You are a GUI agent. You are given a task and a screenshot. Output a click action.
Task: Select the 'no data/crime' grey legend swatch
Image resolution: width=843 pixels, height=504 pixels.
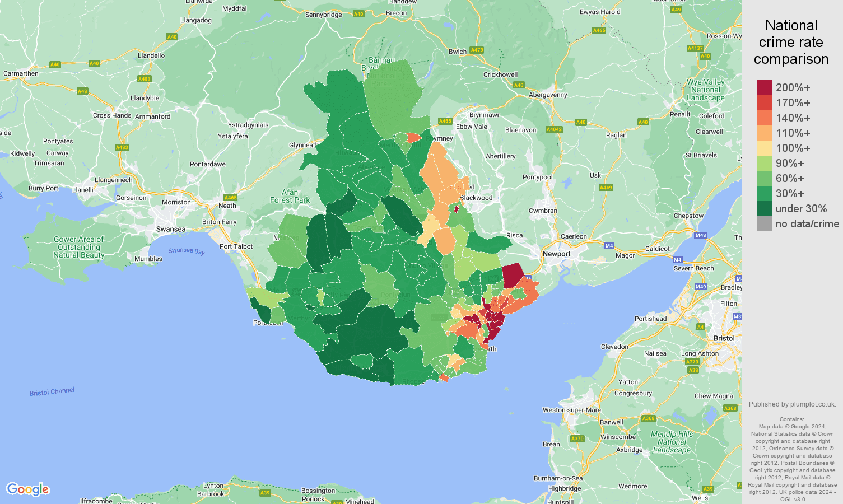(765, 224)
